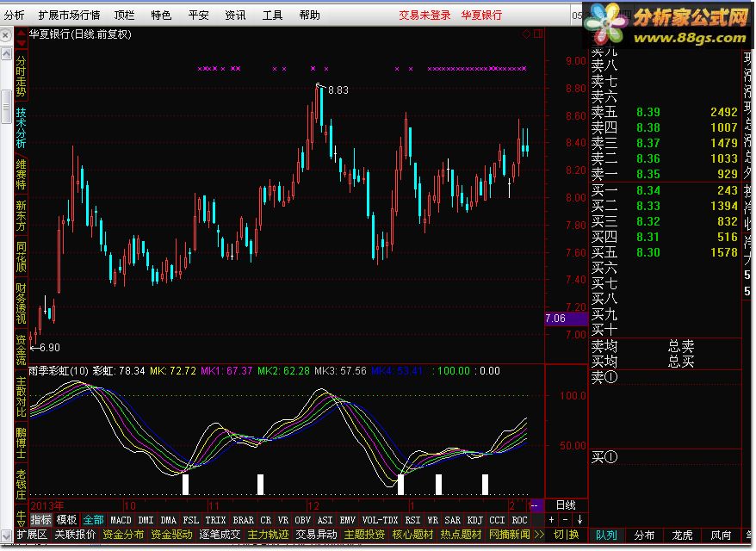Apply the DMA indicator
756x551 pixels.
pos(168,520)
